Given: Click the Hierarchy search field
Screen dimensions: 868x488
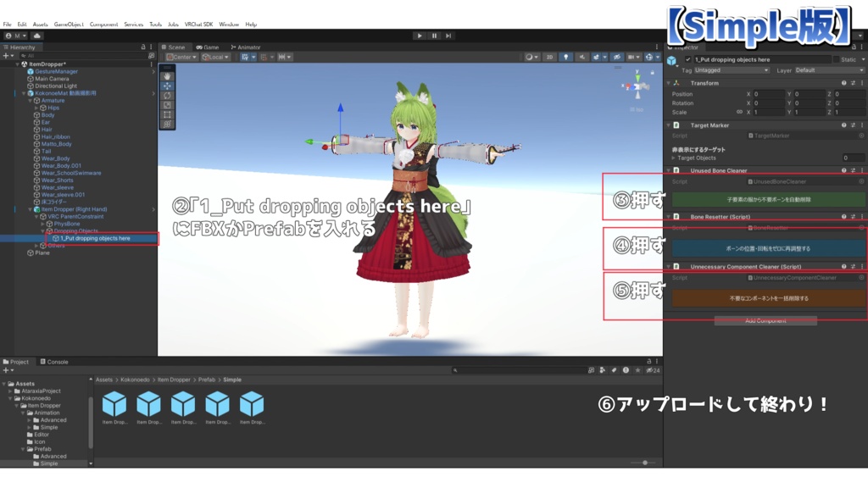Looking at the screenshot, I should [83, 56].
